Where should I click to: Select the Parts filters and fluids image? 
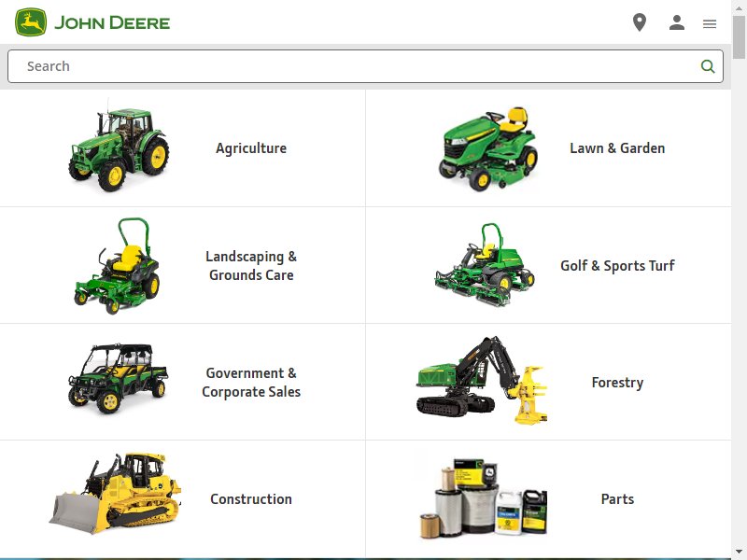click(x=484, y=498)
